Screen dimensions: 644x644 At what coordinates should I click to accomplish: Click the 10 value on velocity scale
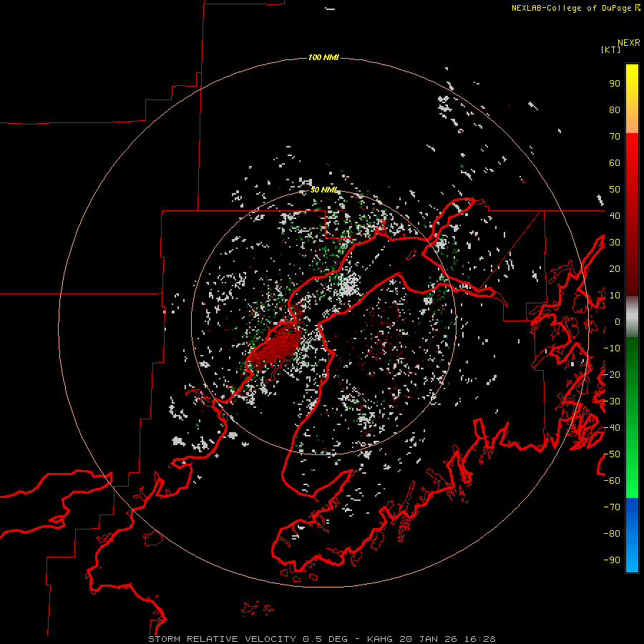click(615, 296)
